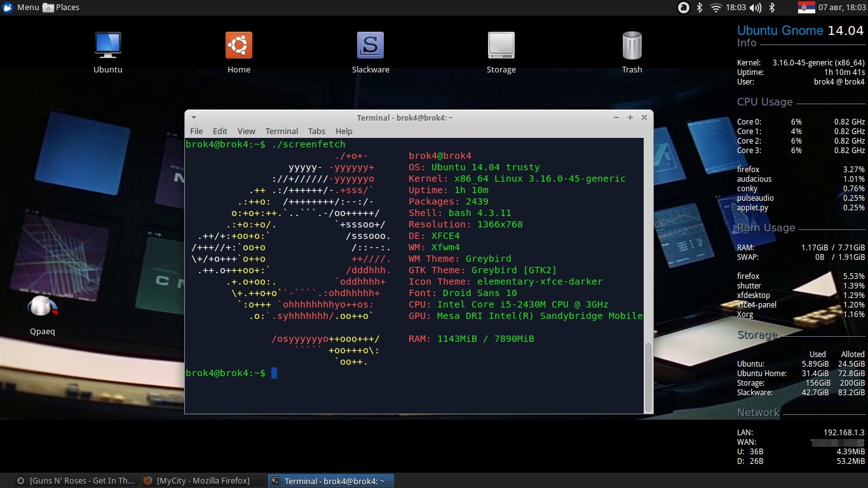The width and height of the screenshot is (868, 488).
Task: Click the 18:03 panel clock
Action: (736, 8)
